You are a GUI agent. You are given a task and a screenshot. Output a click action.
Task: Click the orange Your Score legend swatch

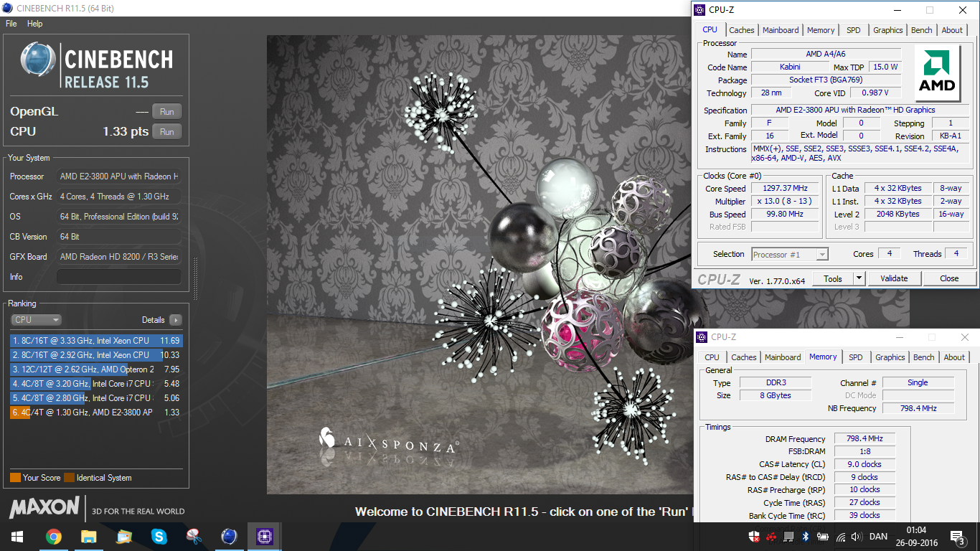click(15, 478)
